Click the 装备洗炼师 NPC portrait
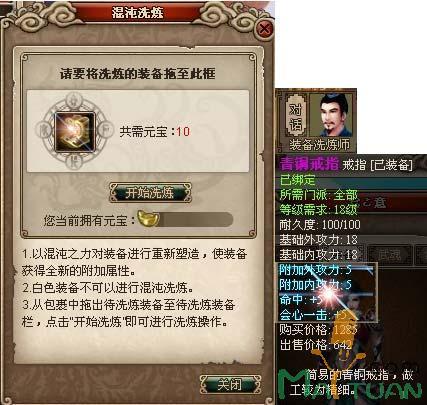This screenshot has width=427, height=405. coord(332,115)
